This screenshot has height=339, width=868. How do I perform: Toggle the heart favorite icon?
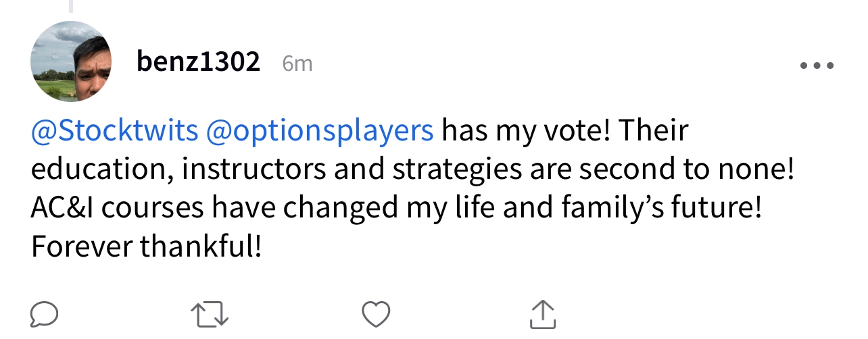tap(376, 315)
